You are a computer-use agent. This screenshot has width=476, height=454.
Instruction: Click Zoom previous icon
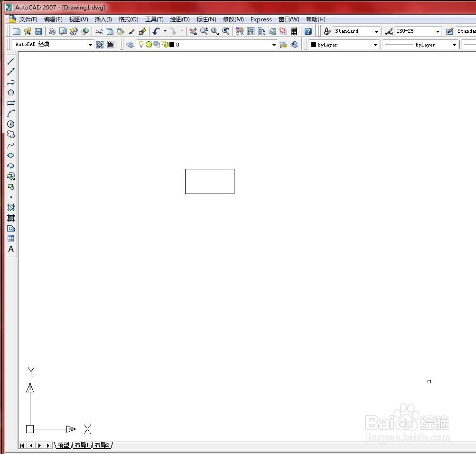(x=226, y=31)
